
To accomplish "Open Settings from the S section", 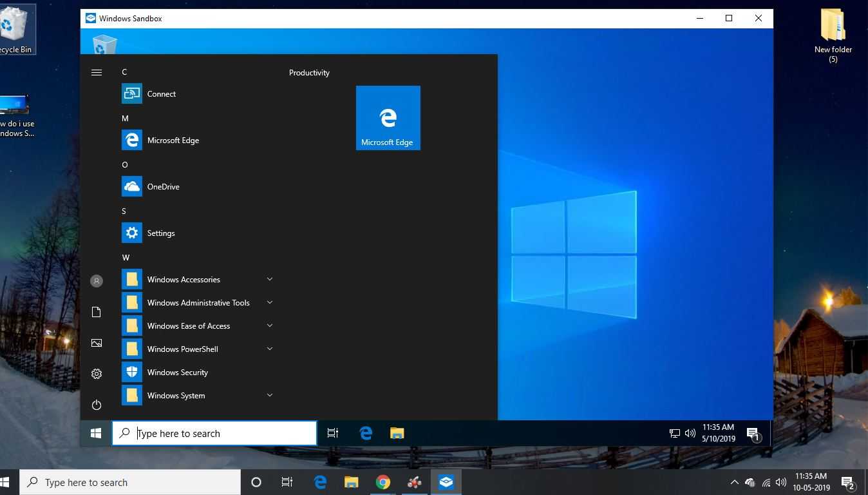I will (197, 233).
